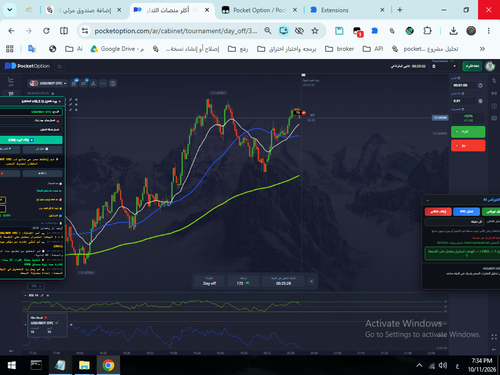Expand the H5 timeframe selector below chart
Screen dimensions: 500x375
pos(36,286)
